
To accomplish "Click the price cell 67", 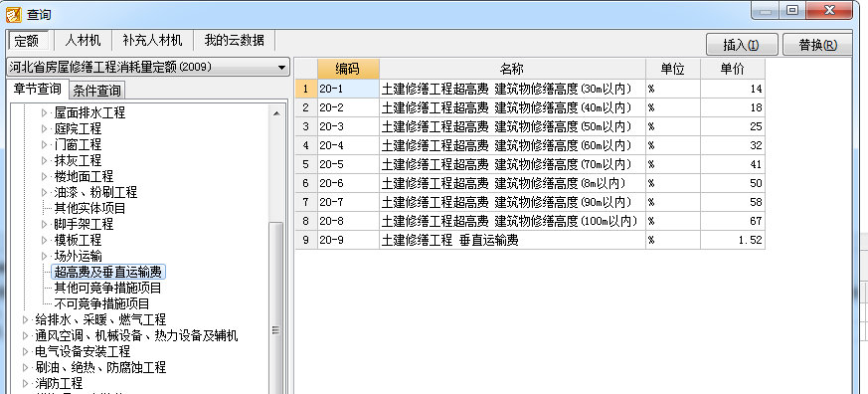I will 733,221.
